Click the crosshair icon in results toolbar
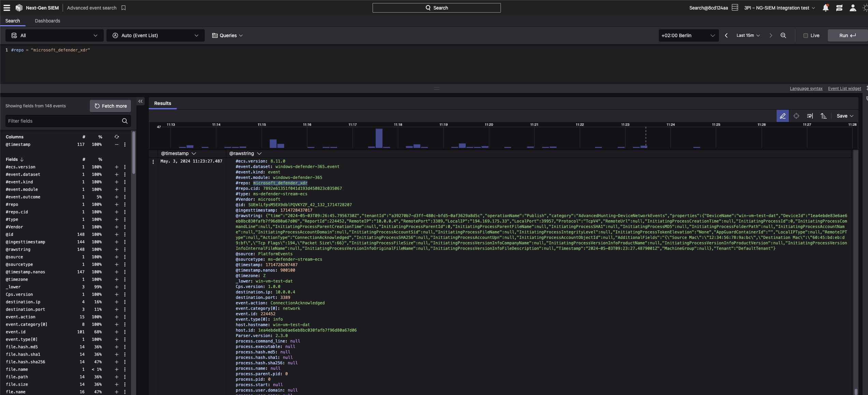Screen dimensions: 868x395 click(x=796, y=116)
